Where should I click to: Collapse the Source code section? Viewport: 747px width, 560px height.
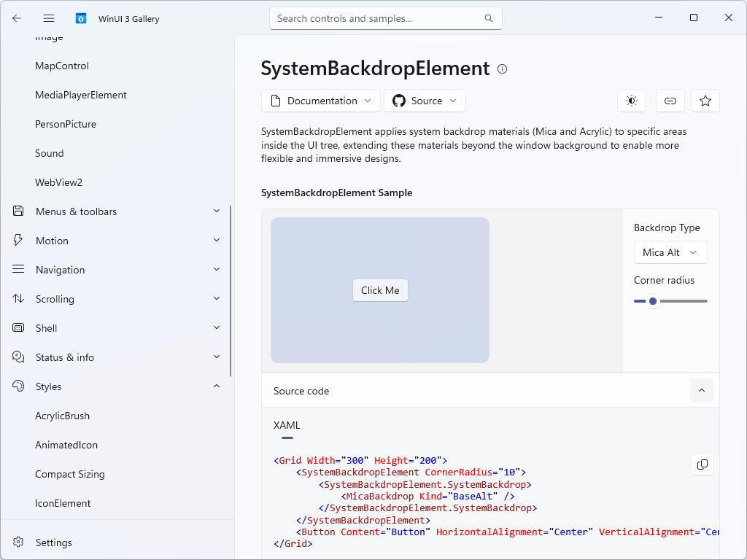click(701, 391)
